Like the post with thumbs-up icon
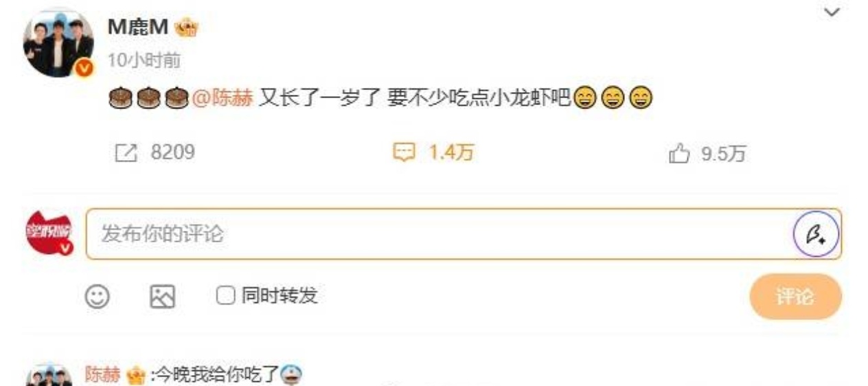868x386 pixels. coord(678,153)
